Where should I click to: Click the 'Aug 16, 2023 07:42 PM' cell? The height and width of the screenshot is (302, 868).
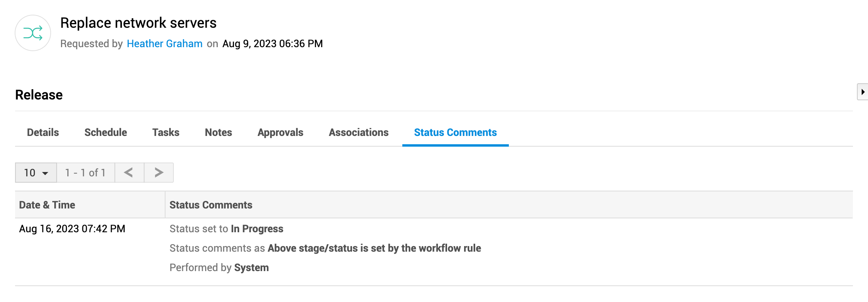[x=72, y=229]
